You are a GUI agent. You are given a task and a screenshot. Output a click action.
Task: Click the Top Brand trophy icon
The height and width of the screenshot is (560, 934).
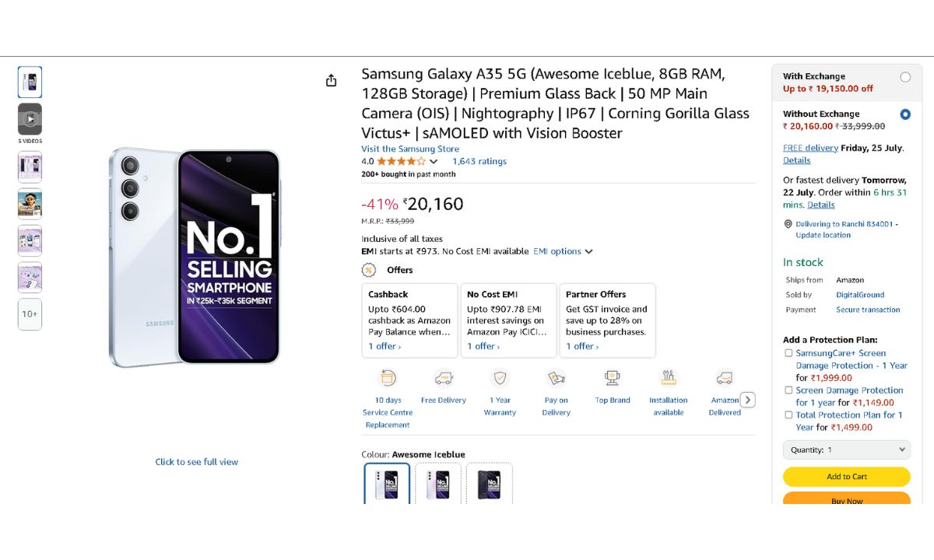point(613,378)
